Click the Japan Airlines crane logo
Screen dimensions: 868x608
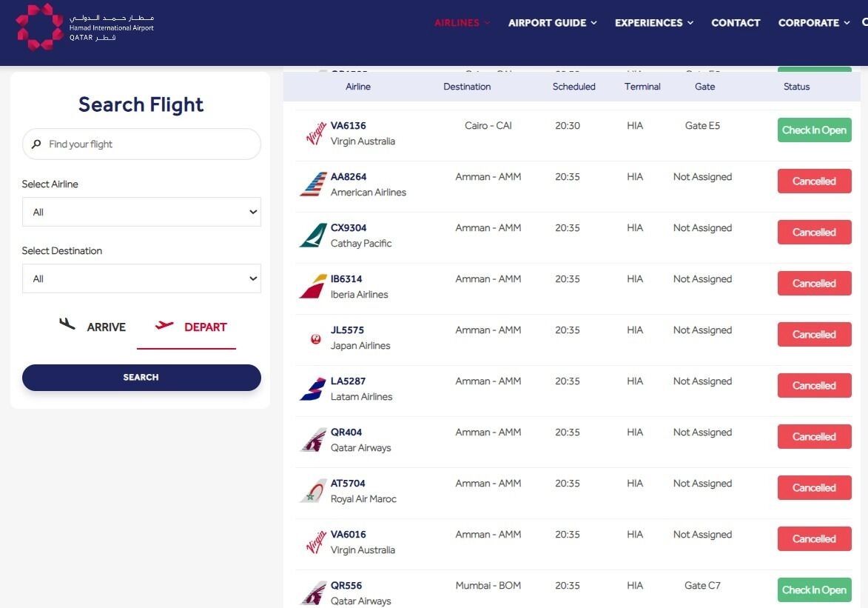(315, 338)
